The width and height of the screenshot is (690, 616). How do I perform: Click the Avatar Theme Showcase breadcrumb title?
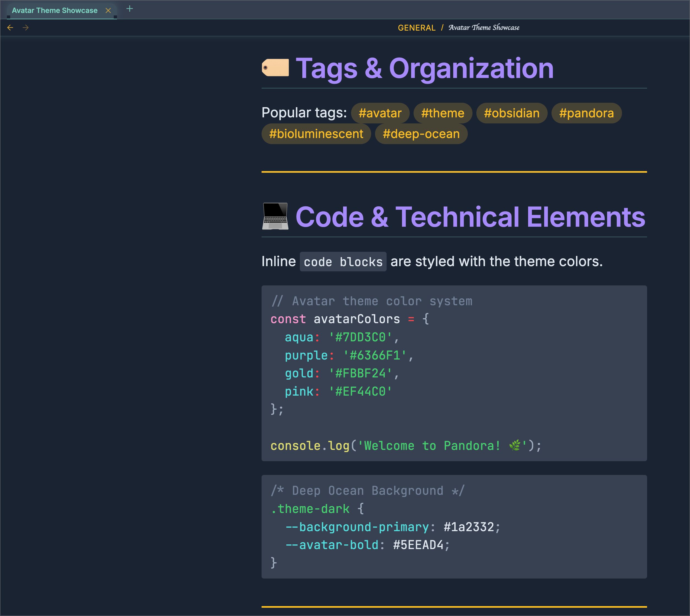tap(484, 28)
